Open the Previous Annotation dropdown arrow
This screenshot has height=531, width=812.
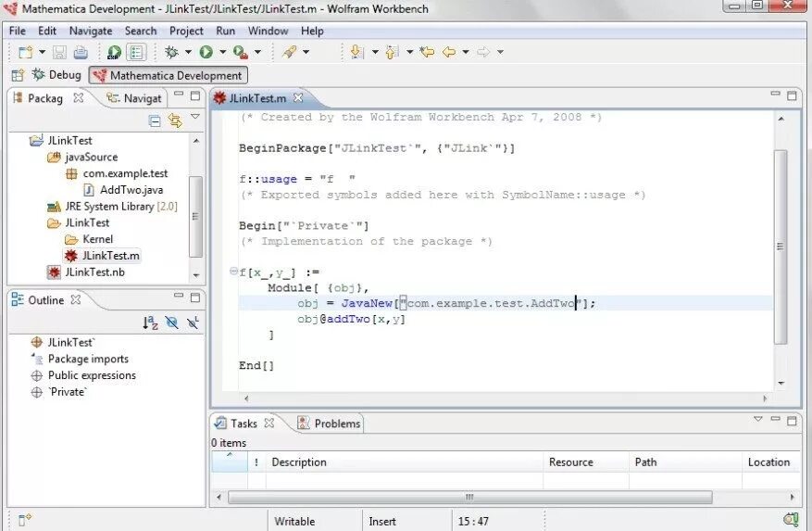409,52
